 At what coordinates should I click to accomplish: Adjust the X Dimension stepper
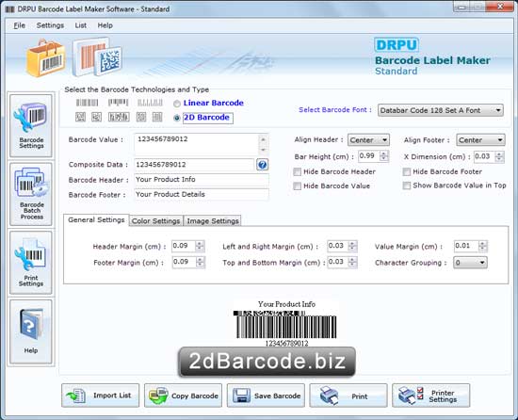pyautogui.click(x=499, y=156)
